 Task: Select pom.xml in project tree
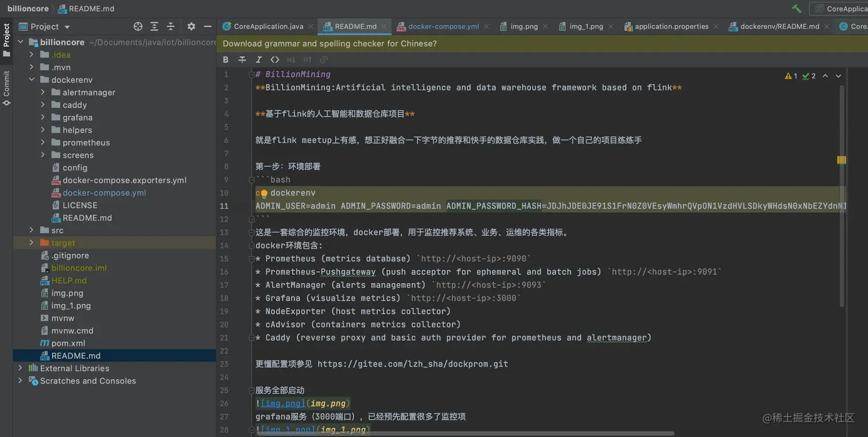pyautogui.click(x=68, y=343)
